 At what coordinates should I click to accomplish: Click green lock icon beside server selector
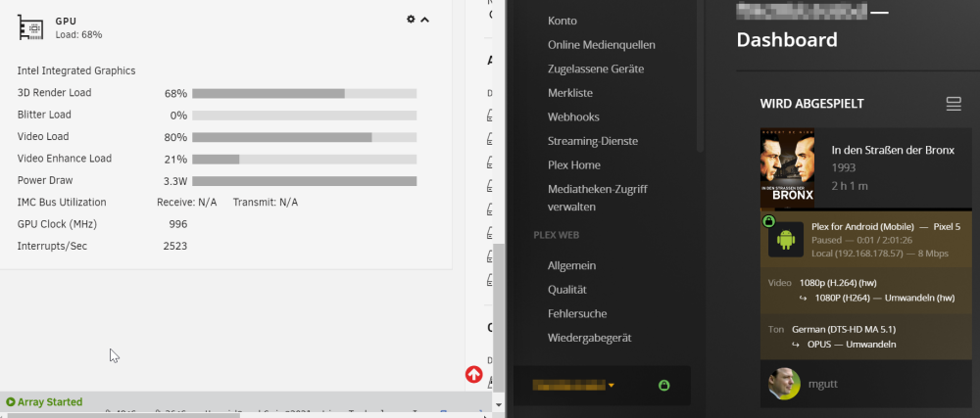[664, 386]
